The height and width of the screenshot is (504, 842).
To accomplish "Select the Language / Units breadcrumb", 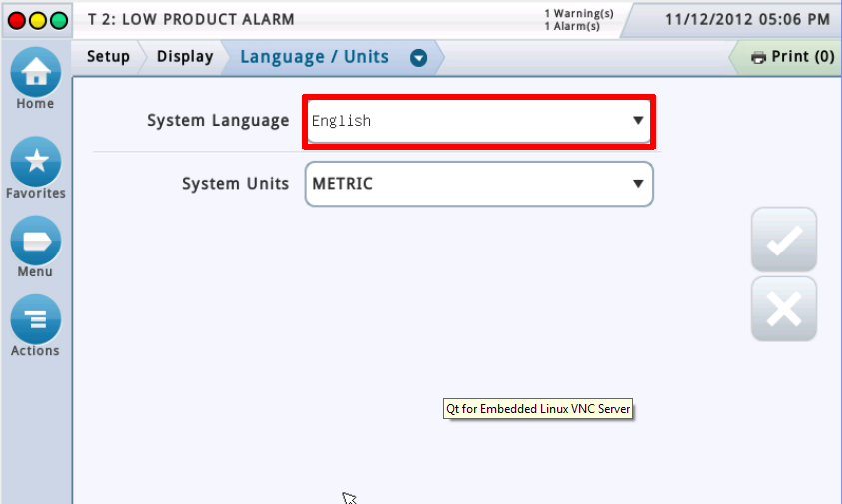I will pos(314,56).
